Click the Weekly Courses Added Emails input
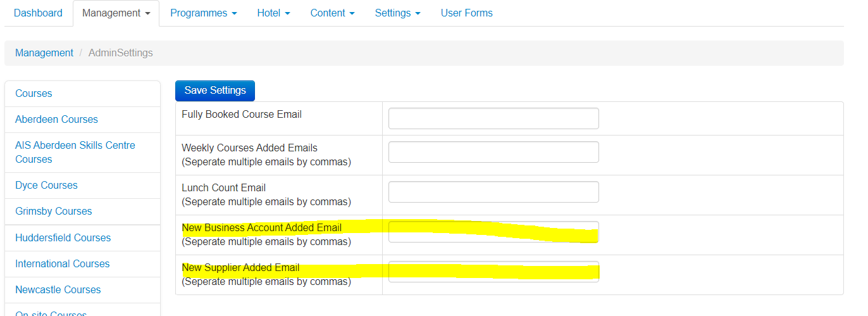The width and height of the screenshot is (868, 316). 493,152
